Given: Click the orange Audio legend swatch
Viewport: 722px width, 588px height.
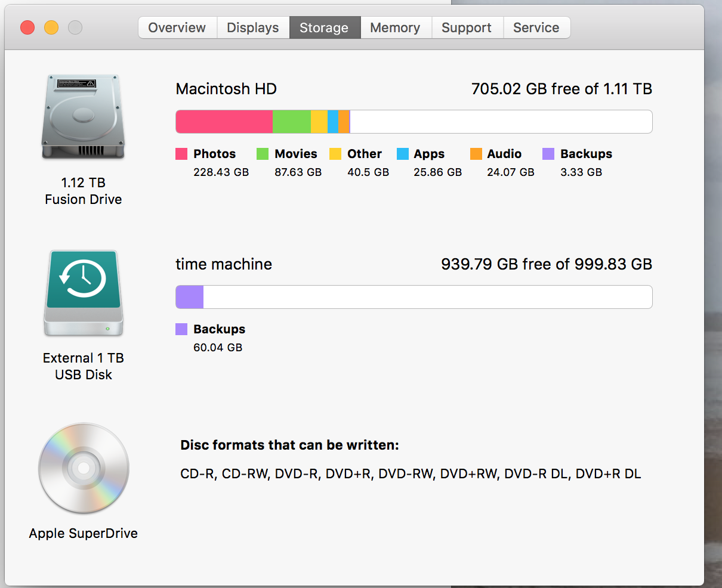Looking at the screenshot, I should (476, 154).
